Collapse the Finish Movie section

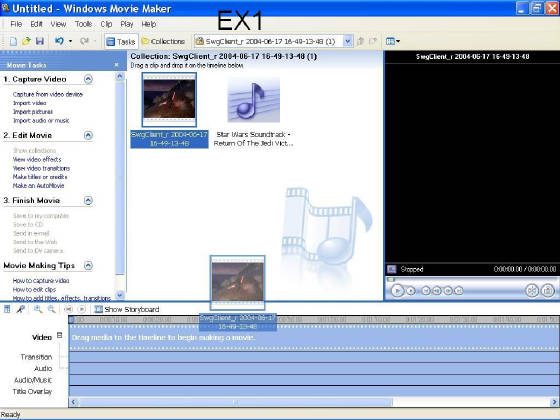pyautogui.click(x=88, y=200)
